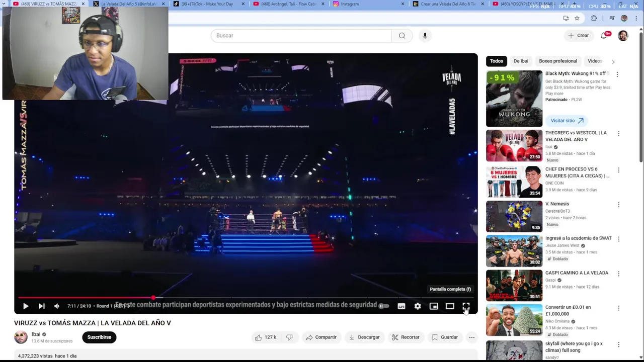This screenshot has width=644, height=362.
Task: Click the Visitar sitio ad link
Action: coord(567,121)
